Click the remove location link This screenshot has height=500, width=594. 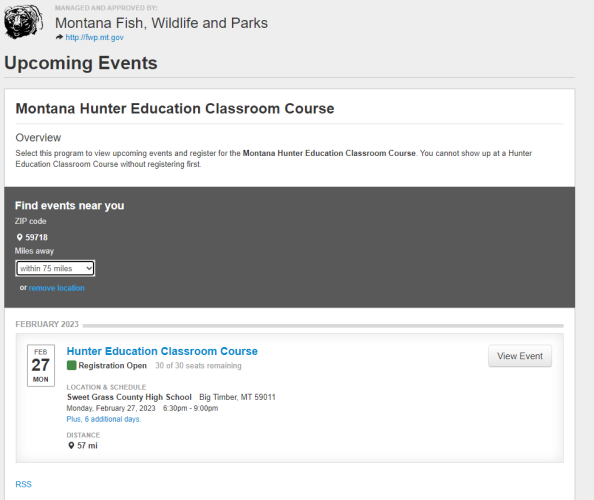[56, 288]
